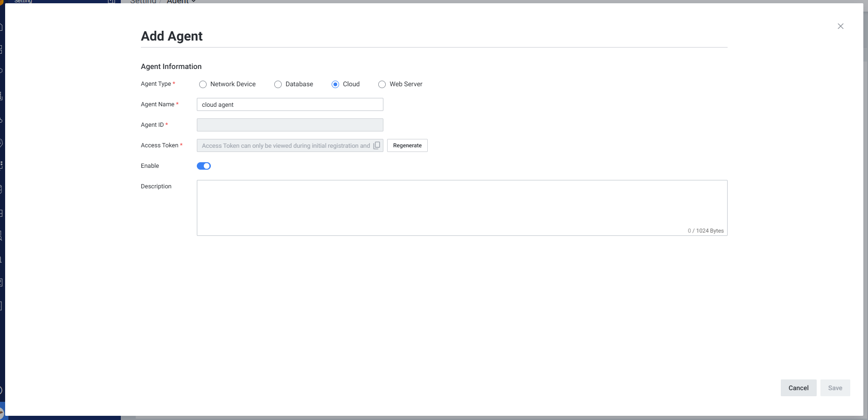Disable the agent using the Enable switch

(204, 166)
